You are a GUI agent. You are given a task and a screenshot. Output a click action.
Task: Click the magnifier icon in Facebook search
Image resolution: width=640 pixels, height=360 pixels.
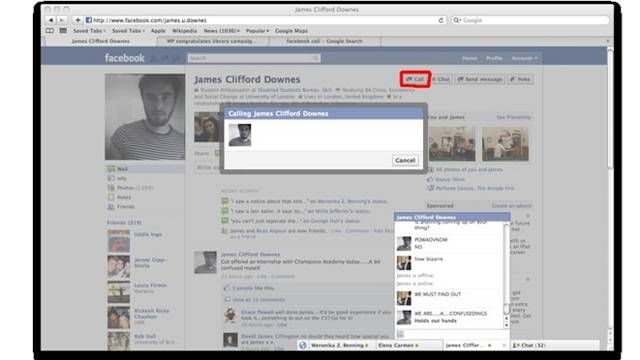(x=316, y=58)
